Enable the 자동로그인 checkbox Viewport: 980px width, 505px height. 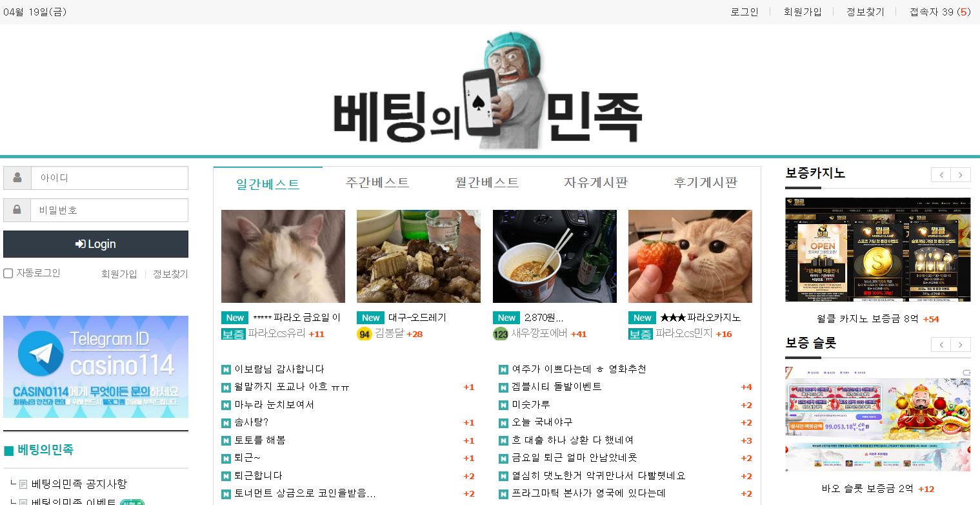coord(8,273)
